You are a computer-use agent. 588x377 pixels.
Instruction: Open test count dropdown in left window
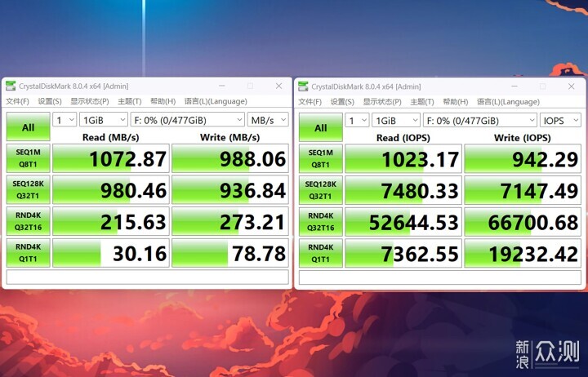(65, 120)
